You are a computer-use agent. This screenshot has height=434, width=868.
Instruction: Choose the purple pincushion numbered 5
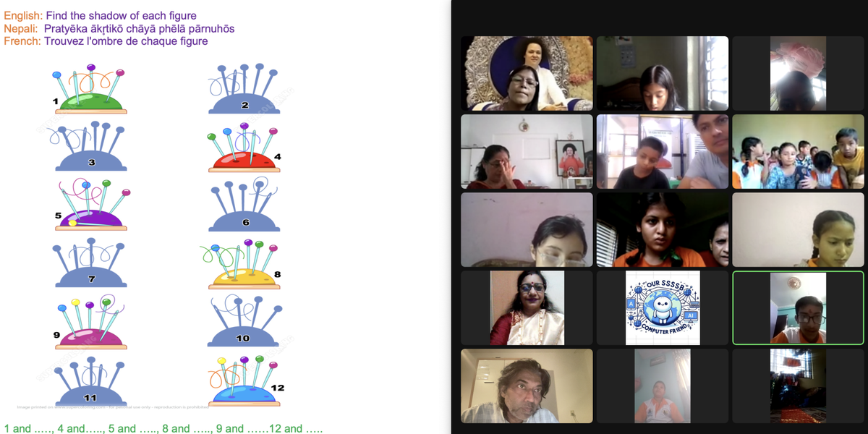pos(91,205)
